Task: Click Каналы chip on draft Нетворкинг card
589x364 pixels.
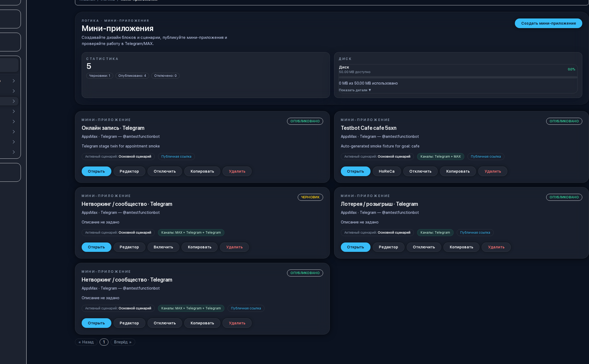Action: pyautogui.click(x=191, y=233)
